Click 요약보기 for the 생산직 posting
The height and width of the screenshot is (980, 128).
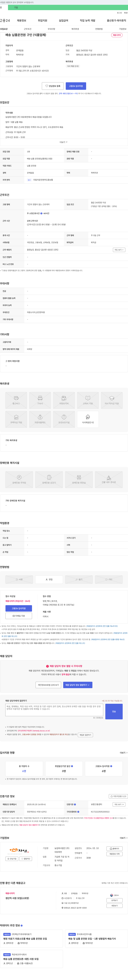coord(114,901)
